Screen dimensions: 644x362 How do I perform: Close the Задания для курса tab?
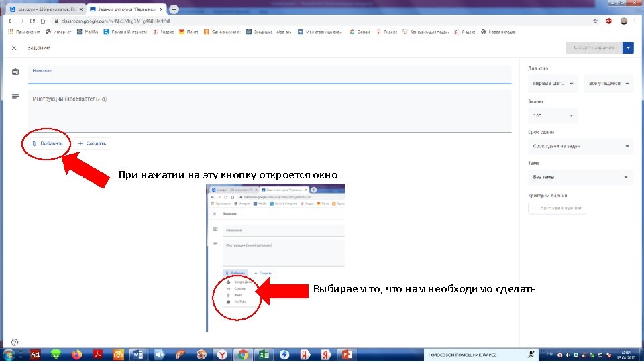(161, 9)
